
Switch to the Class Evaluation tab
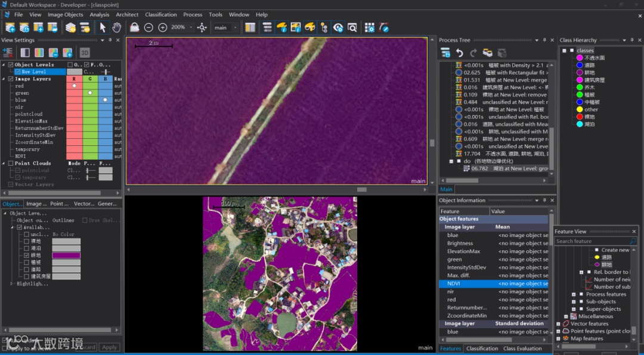click(522, 348)
